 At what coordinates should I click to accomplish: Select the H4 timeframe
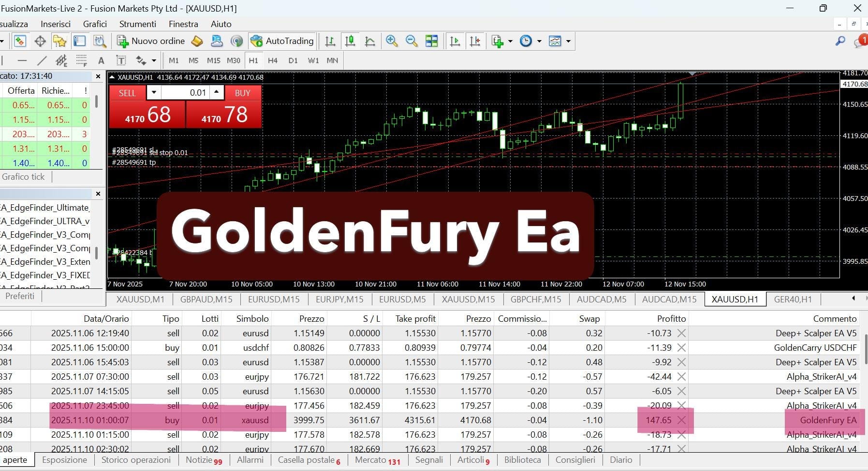(273, 60)
